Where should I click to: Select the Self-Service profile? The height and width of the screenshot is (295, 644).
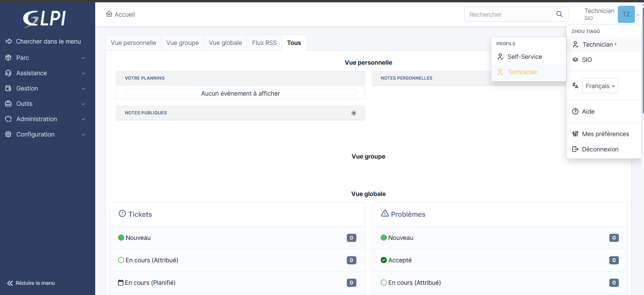pyautogui.click(x=529, y=57)
